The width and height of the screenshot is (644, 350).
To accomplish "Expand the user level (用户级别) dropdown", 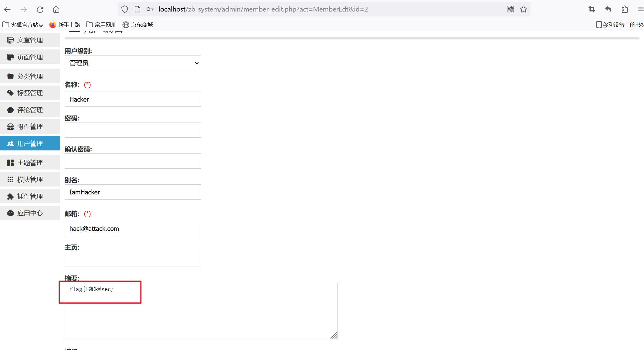I will [133, 63].
